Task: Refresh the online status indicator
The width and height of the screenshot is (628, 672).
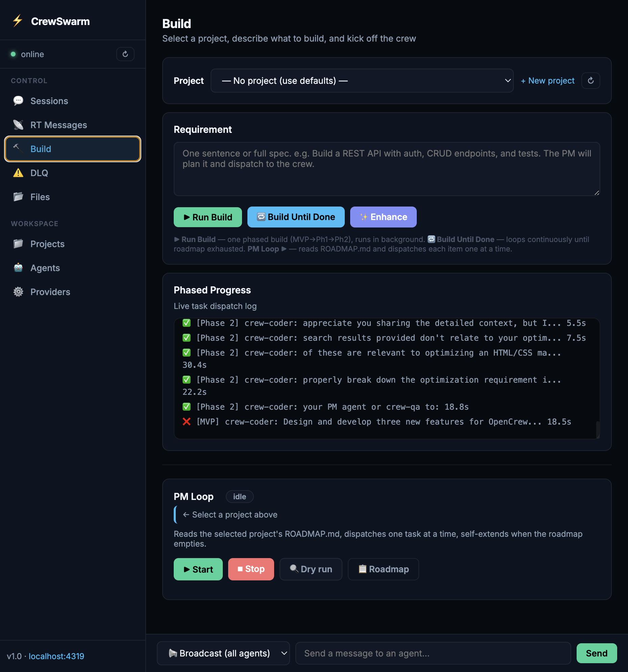Action: (125, 54)
